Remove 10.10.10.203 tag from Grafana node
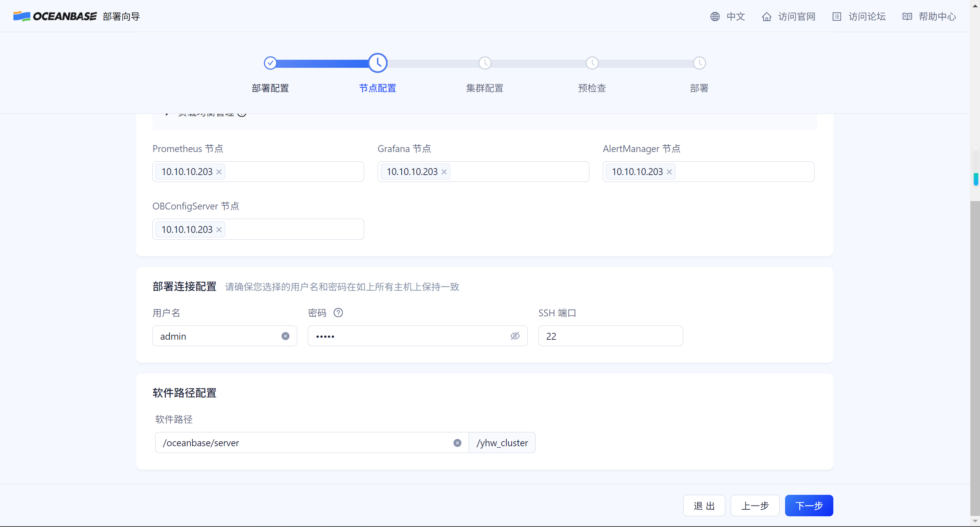 (444, 172)
